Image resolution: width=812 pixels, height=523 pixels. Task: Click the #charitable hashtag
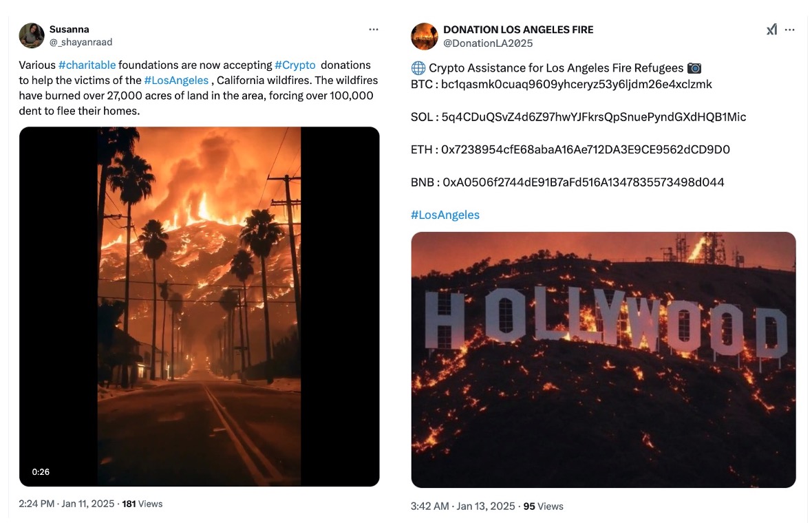(x=87, y=65)
